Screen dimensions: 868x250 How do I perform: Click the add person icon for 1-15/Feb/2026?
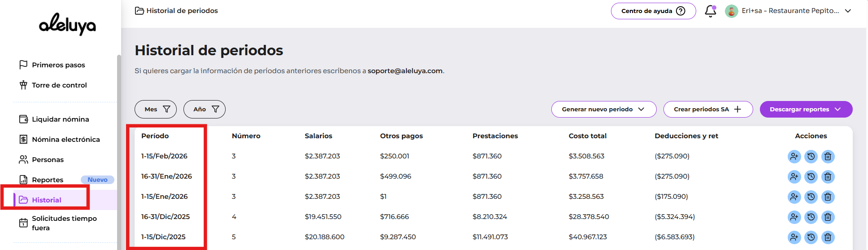794,157
